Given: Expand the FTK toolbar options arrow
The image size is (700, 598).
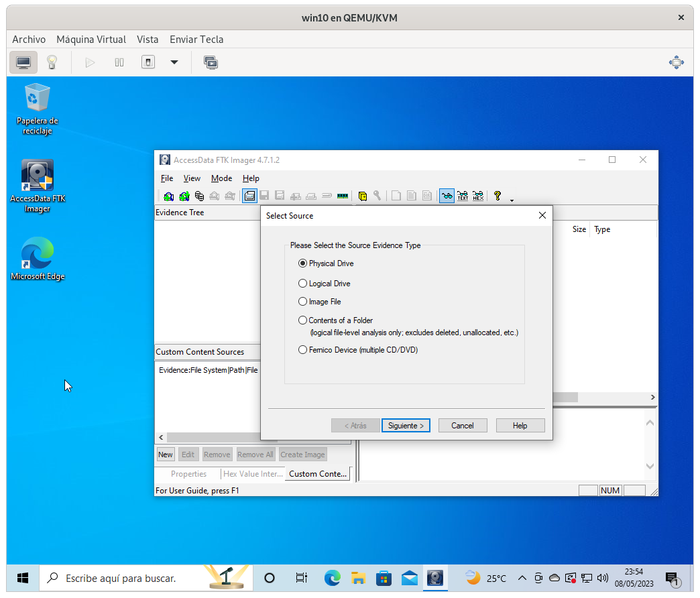Looking at the screenshot, I should click(x=512, y=200).
